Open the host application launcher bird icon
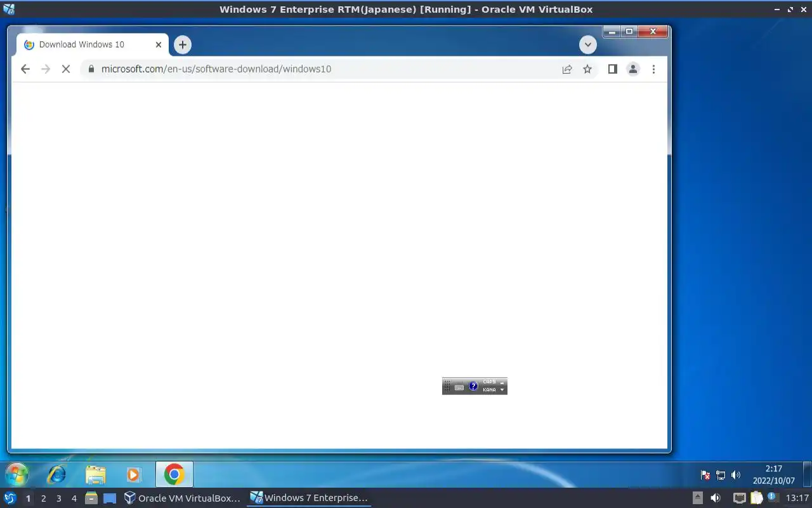This screenshot has width=812, height=508. click(x=10, y=498)
